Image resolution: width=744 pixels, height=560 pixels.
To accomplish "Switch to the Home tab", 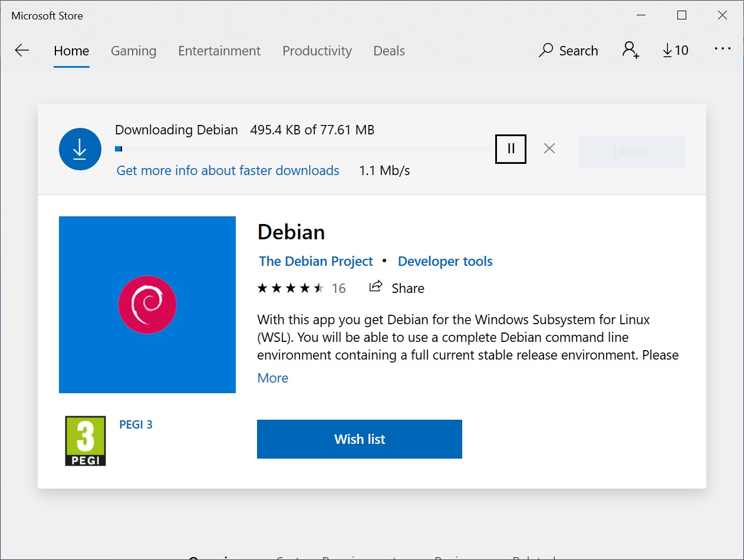I will (x=71, y=51).
